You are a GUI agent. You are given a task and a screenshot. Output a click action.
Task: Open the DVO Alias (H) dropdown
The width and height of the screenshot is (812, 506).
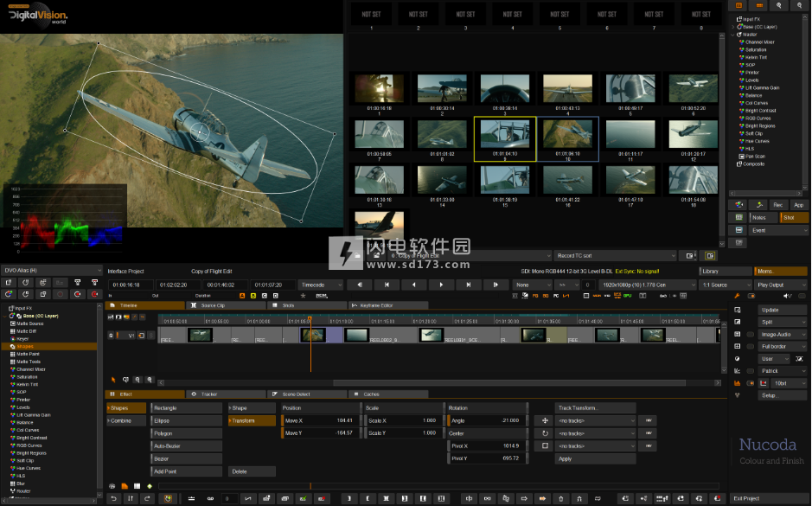51,271
